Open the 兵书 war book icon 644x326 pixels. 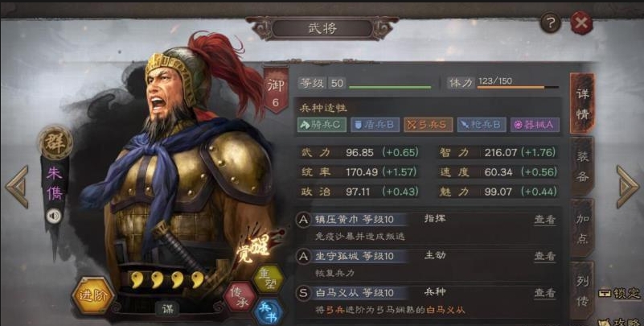click(x=268, y=312)
